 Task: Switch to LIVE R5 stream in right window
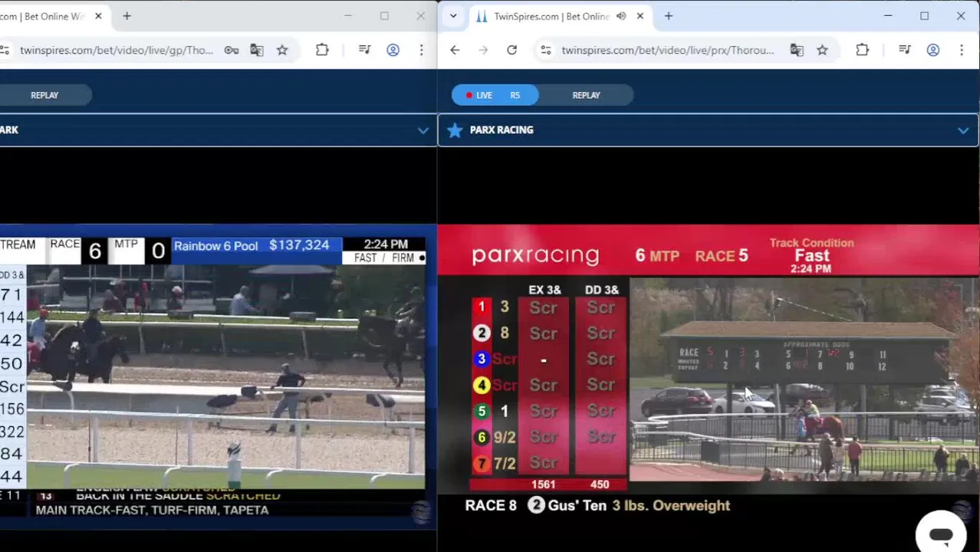click(x=495, y=95)
